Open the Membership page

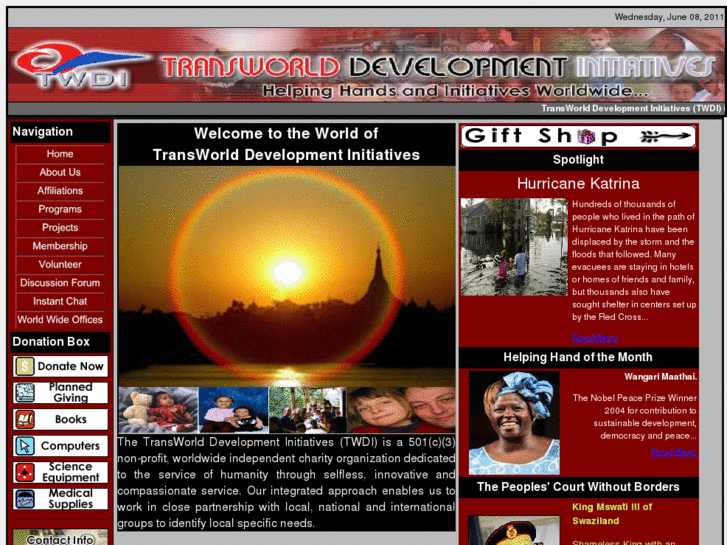tap(60, 246)
